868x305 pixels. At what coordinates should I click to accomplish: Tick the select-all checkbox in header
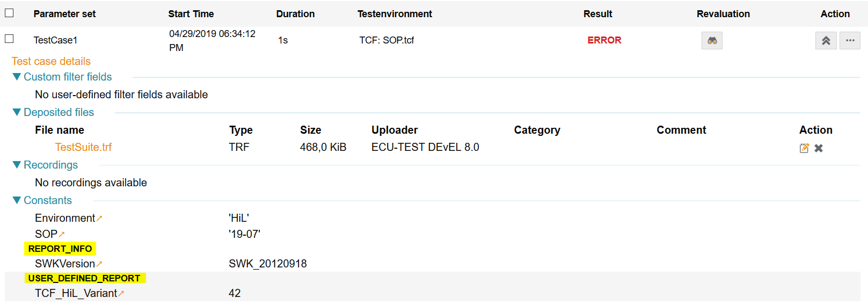[9, 13]
